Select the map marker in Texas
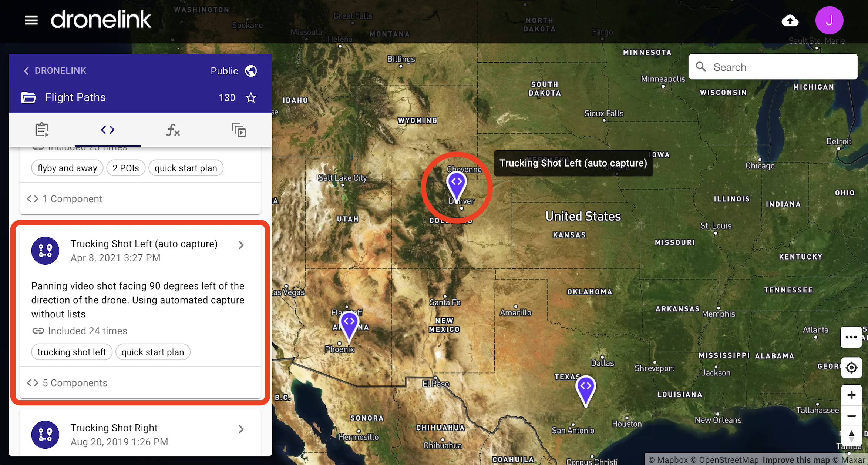The image size is (868, 465). (586, 391)
